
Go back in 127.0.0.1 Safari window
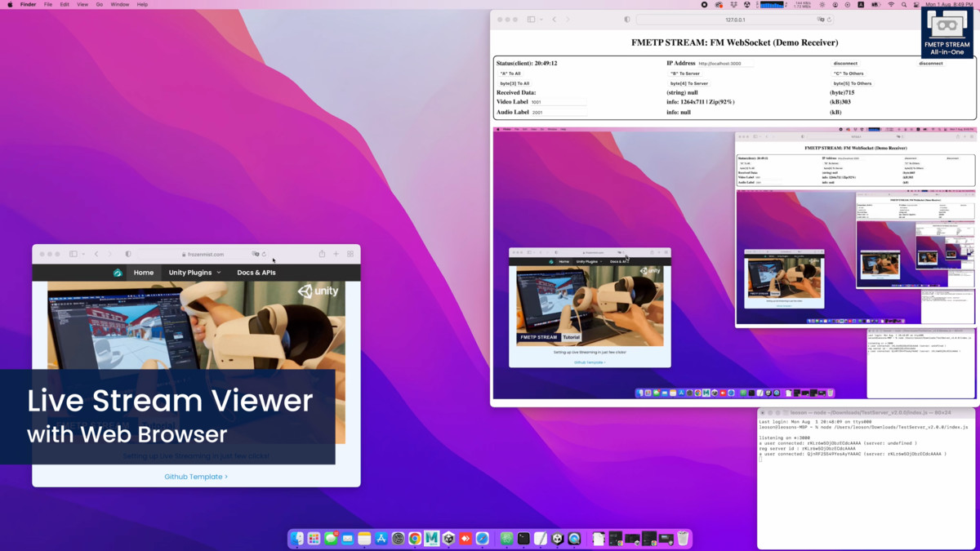tap(554, 20)
